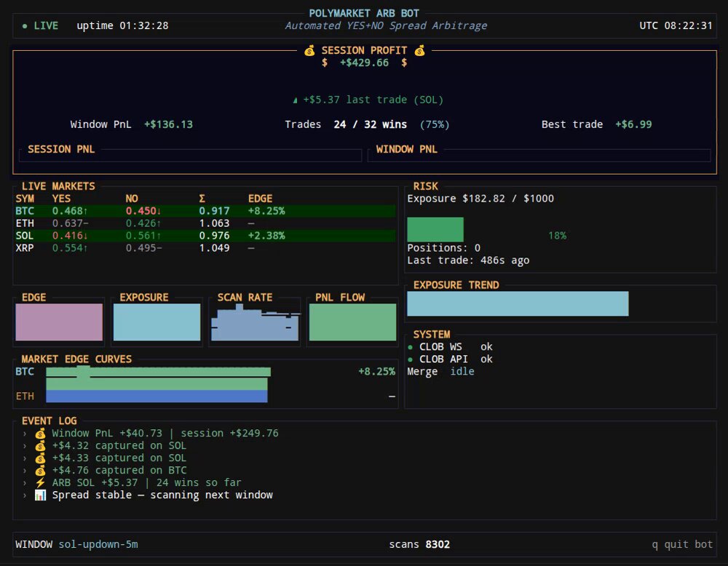728x566 pixels.
Task: Click the right money bag beside SESSION PROFIT
Action: 420,51
